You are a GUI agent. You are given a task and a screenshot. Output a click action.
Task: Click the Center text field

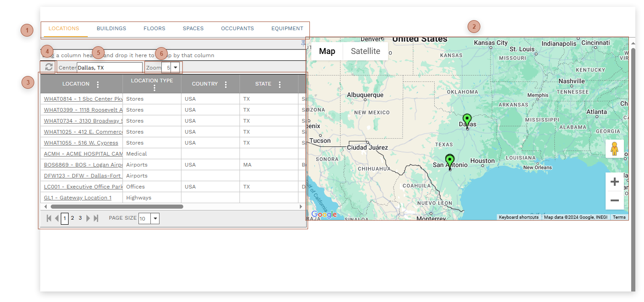pyautogui.click(x=109, y=68)
